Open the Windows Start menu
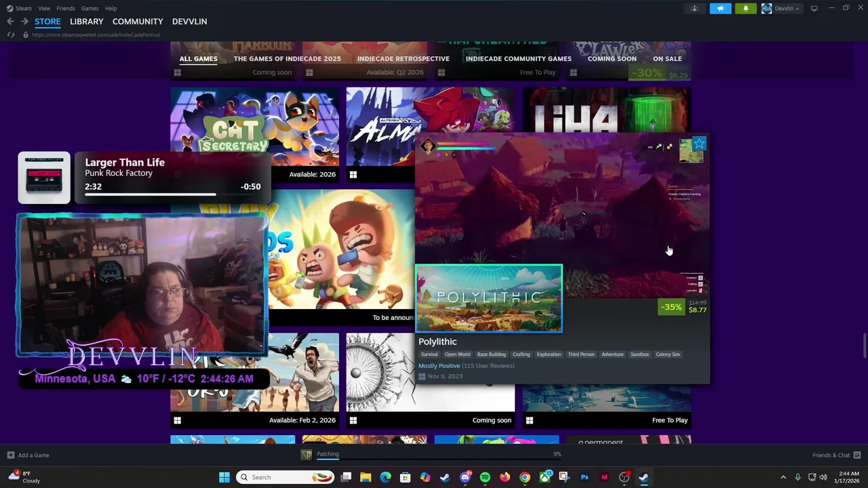The height and width of the screenshot is (488, 868). [224, 477]
